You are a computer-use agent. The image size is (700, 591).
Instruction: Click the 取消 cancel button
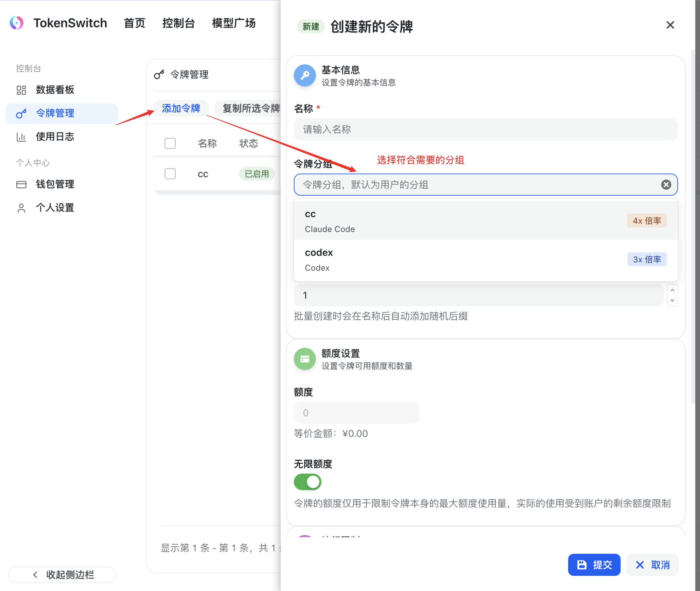652,565
